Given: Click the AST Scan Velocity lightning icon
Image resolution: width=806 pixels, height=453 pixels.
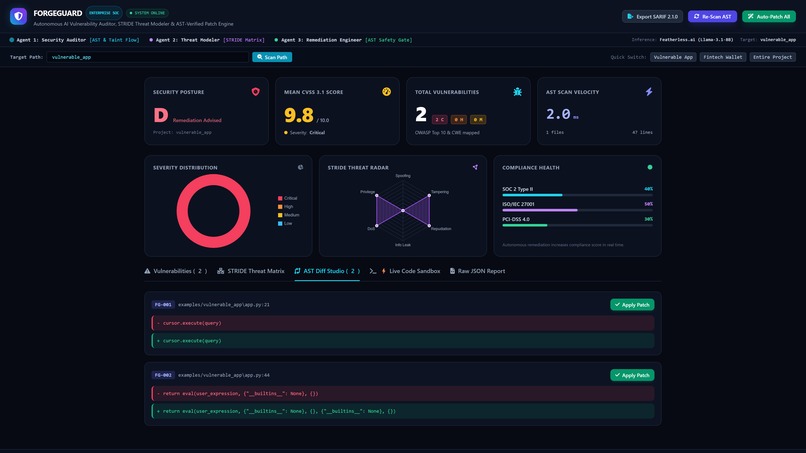Looking at the screenshot, I should [x=649, y=92].
